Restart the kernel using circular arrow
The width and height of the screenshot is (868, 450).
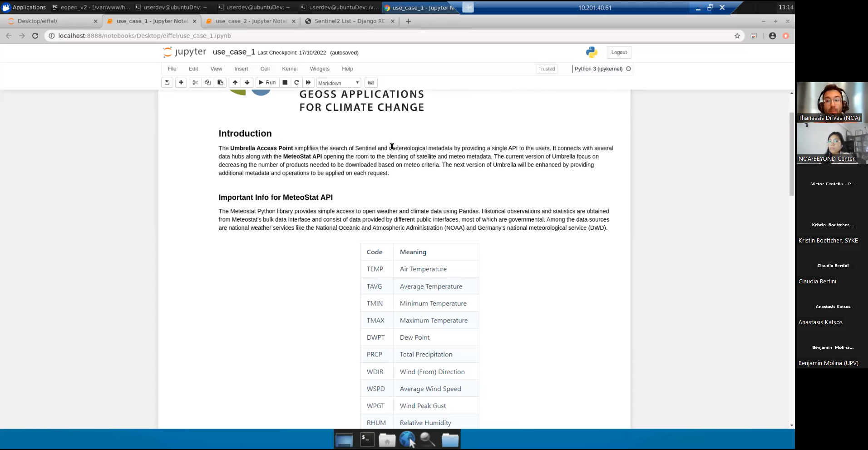(x=296, y=83)
